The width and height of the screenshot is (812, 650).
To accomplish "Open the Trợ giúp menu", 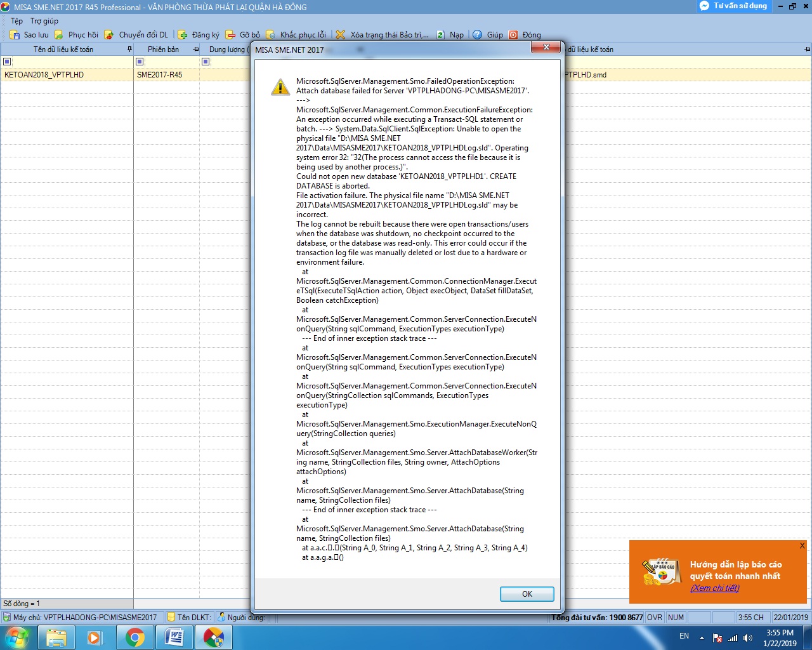I will click(x=44, y=21).
